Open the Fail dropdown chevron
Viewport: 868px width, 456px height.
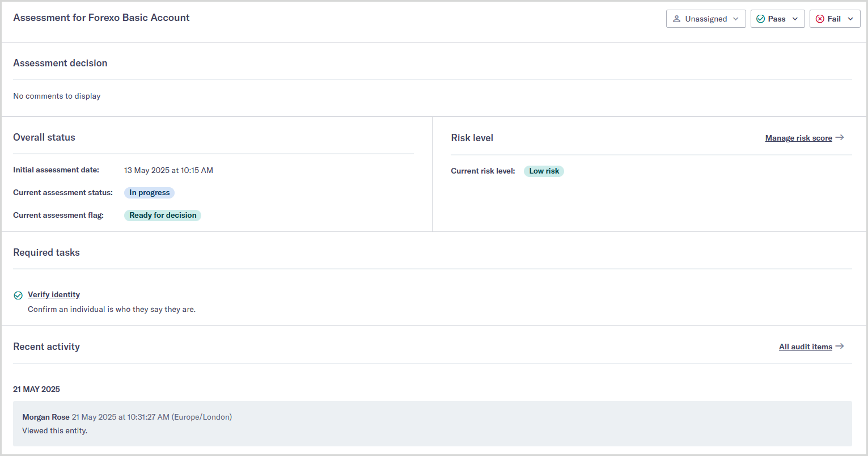tap(850, 19)
